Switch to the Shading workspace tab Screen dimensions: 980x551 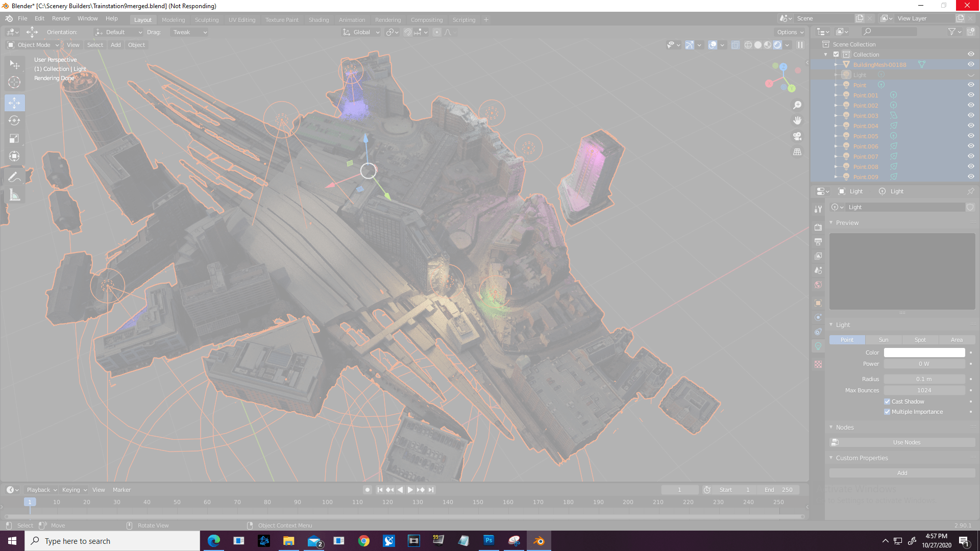[x=318, y=20]
